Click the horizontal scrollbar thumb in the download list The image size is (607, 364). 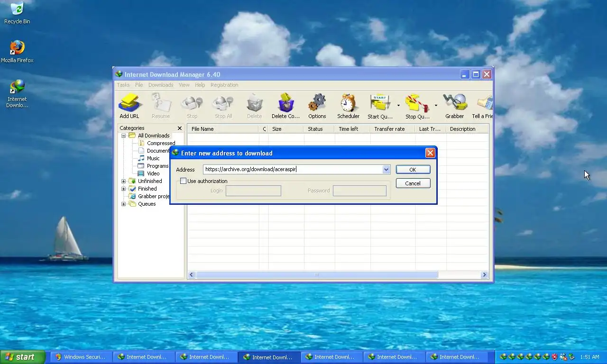(x=317, y=275)
